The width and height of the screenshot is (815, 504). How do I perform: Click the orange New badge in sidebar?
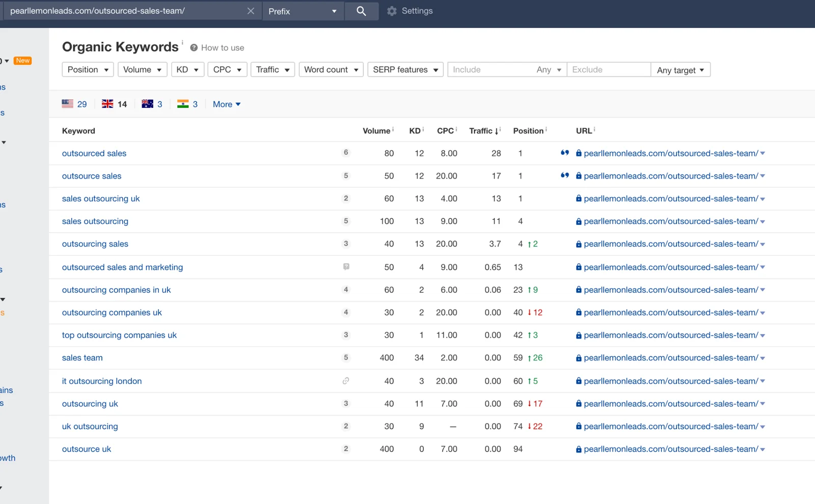[x=22, y=61]
